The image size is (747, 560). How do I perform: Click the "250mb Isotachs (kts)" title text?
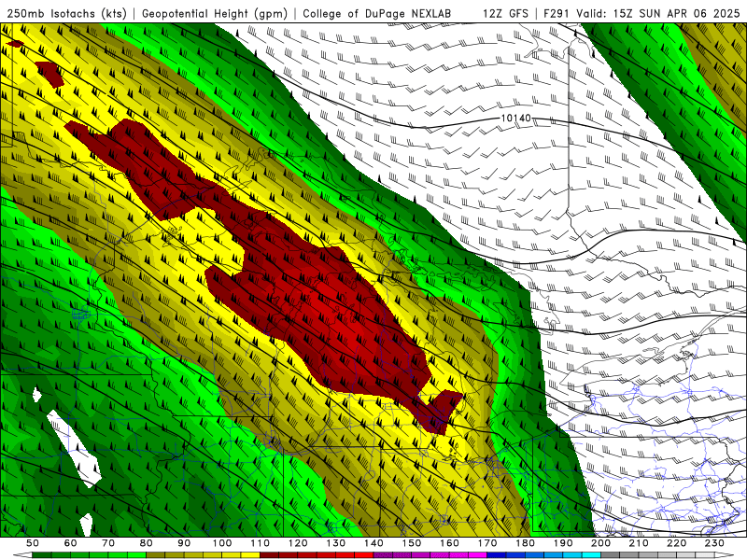click(66, 14)
